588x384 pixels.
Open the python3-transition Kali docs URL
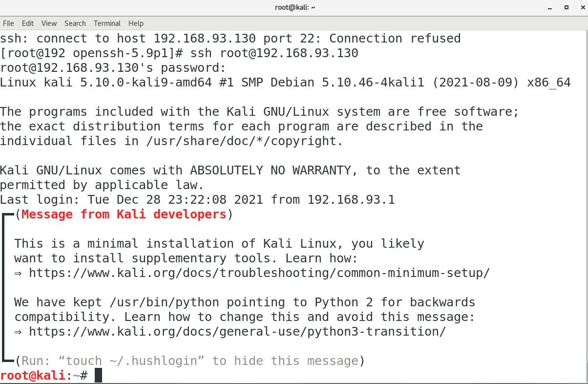(237, 332)
